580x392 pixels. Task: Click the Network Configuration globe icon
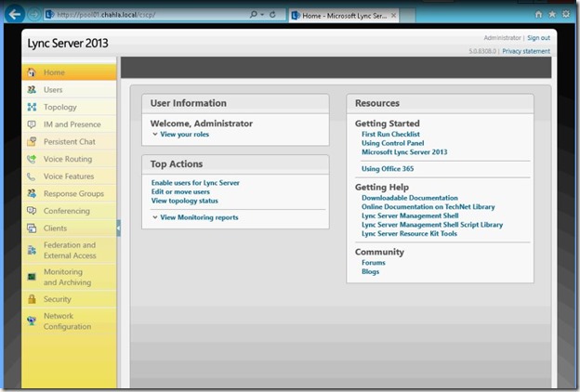point(32,321)
